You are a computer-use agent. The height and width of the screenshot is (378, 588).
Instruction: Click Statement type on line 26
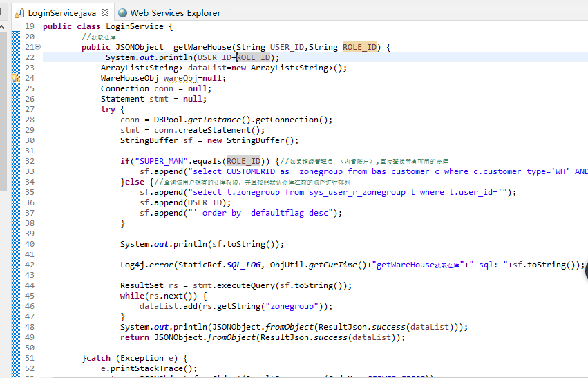tap(122, 99)
